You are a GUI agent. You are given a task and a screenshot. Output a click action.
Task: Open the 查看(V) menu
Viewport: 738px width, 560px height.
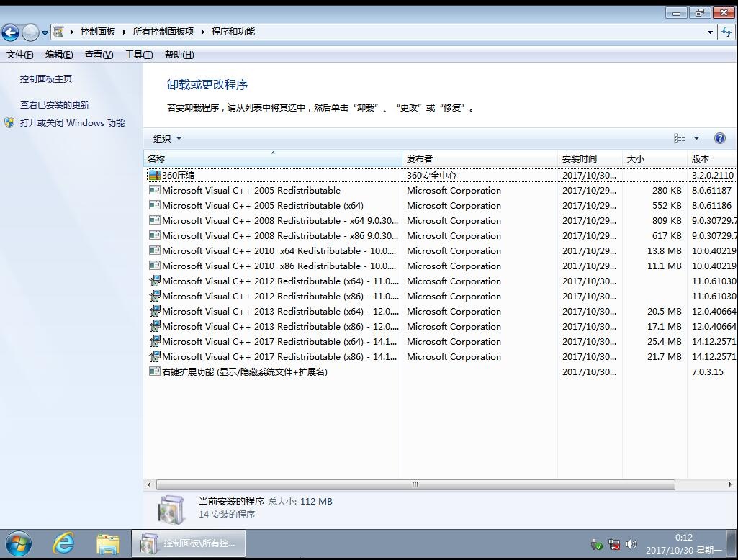99,55
